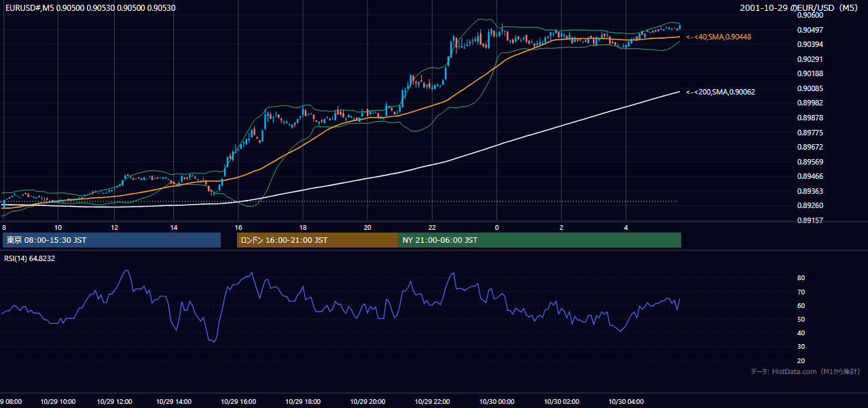Click hour 8 on price chart time axis
The height and width of the screenshot is (408, 868).
click(4, 227)
